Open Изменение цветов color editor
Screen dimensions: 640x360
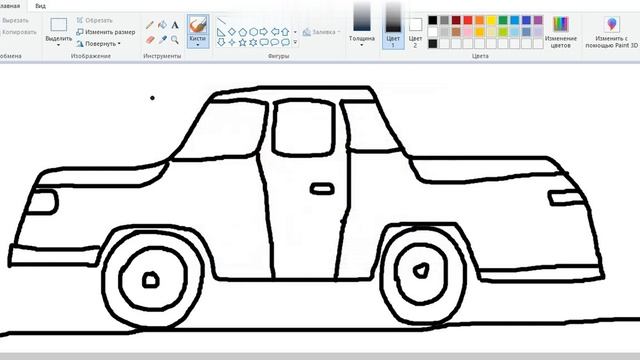[x=560, y=33]
